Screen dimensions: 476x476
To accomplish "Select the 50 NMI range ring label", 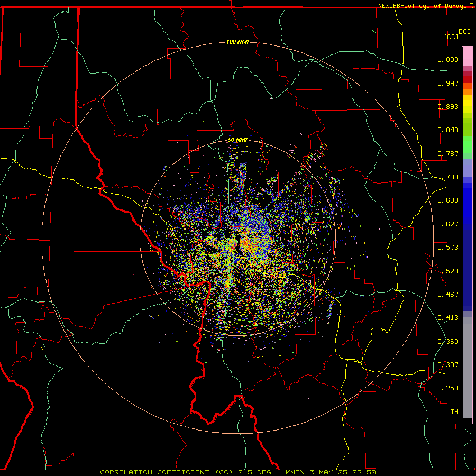I will 237,140.
